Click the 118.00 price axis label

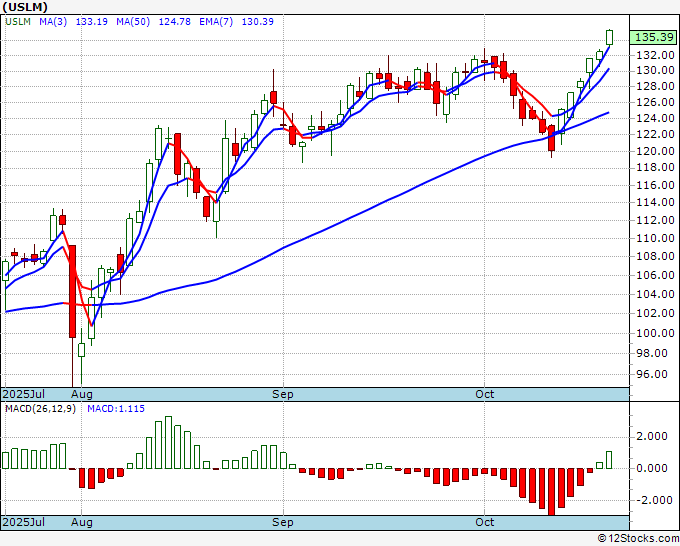[655, 167]
